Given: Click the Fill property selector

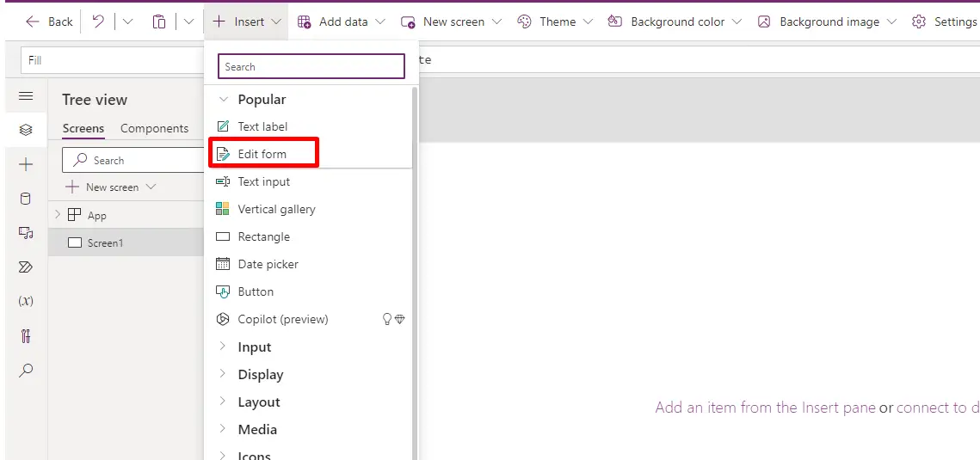Looking at the screenshot, I should pyautogui.click(x=113, y=60).
